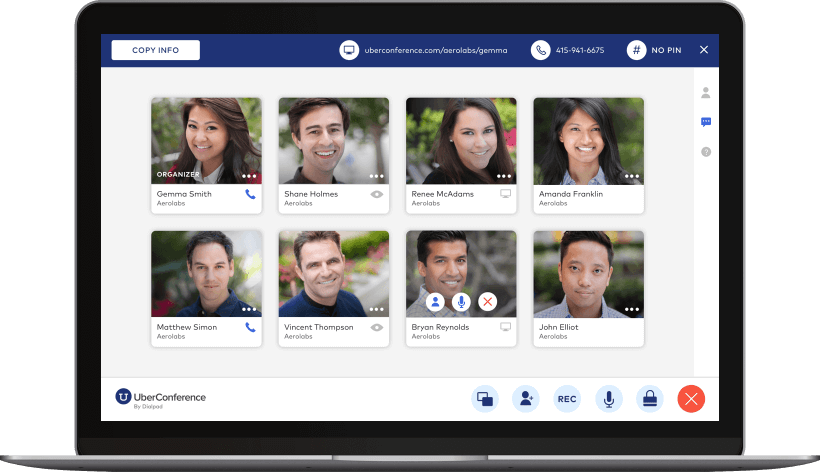Viewport: 820px width, 472px height.
Task: Click Matthew Simon's phone icon
Action: [x=250, y=328]
